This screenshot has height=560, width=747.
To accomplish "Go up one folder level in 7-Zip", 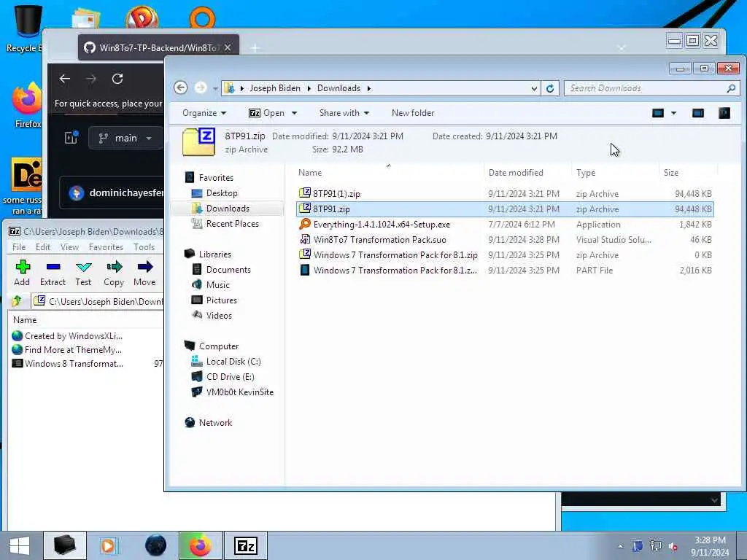I will 18,301.
